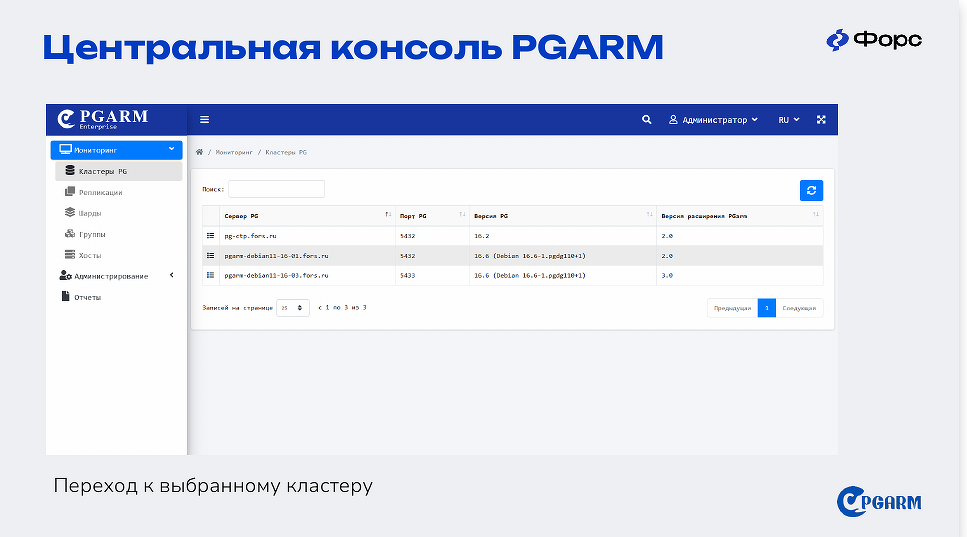Click port value 5433
The width and height of the screenshot is (967, 537).
pos(408,276)
